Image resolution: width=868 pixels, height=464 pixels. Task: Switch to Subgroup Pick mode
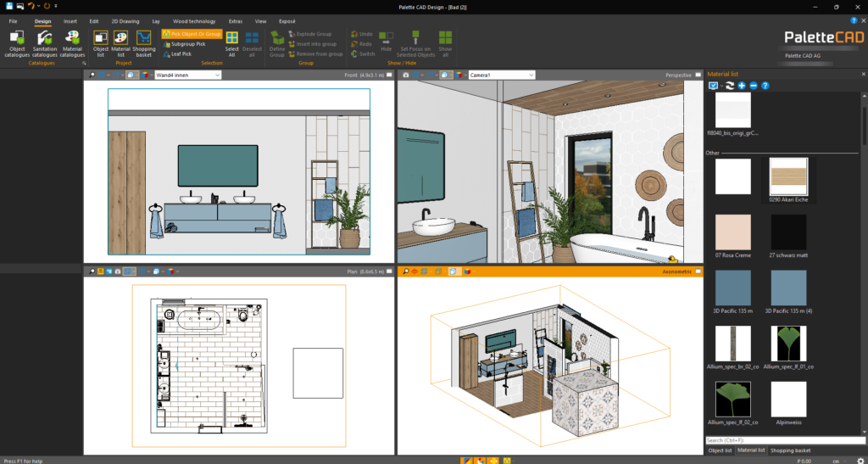tap(188, 43)
